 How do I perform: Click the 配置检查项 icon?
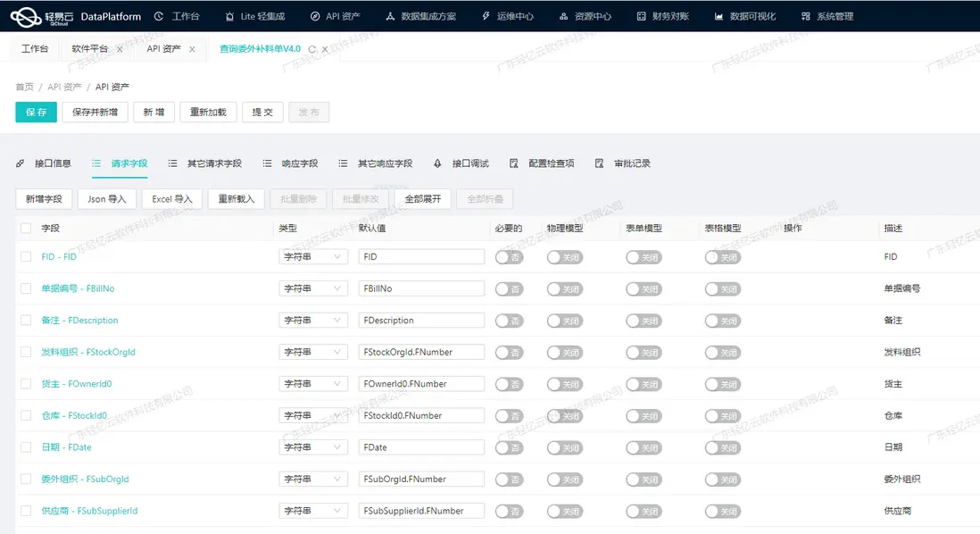click(514, 163)
